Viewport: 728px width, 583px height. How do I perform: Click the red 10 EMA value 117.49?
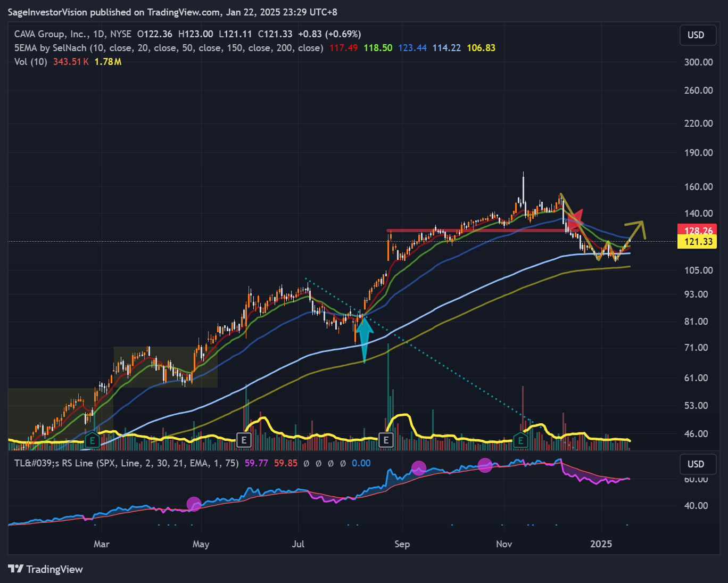344,48
